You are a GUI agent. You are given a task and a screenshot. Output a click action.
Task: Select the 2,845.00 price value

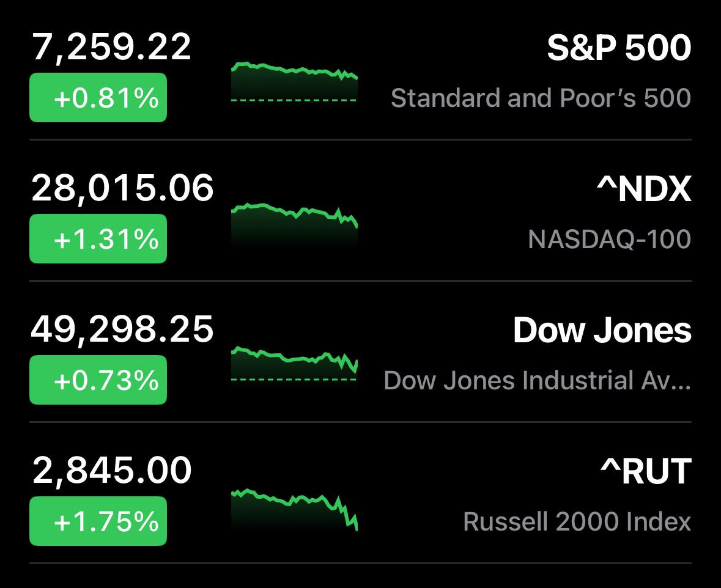click(x=112, y=471)
